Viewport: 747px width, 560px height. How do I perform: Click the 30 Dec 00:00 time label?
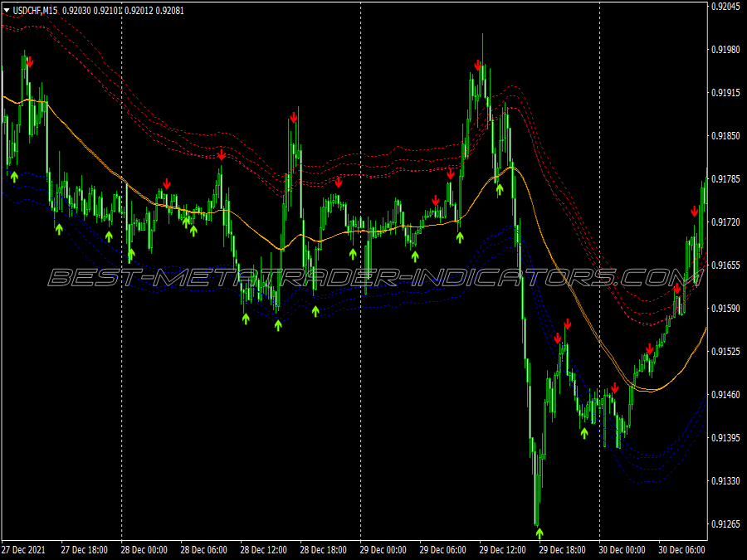point(622,550)
